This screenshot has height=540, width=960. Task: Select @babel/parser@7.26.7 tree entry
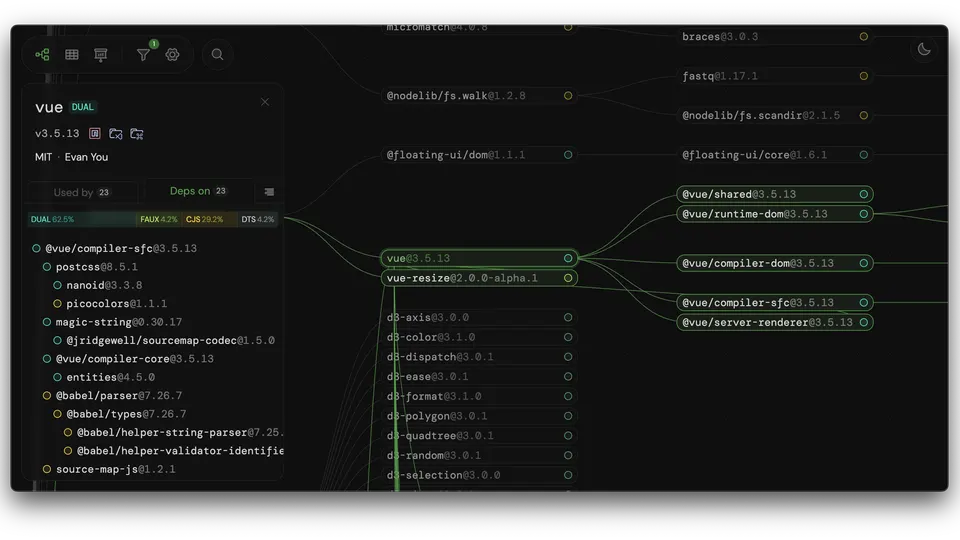[118, 396]
